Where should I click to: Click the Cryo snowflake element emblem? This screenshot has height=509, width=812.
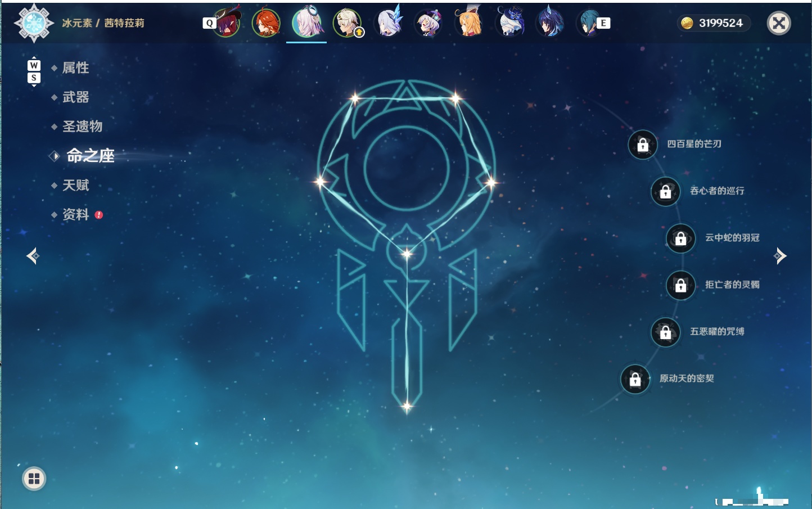(34, 23)
